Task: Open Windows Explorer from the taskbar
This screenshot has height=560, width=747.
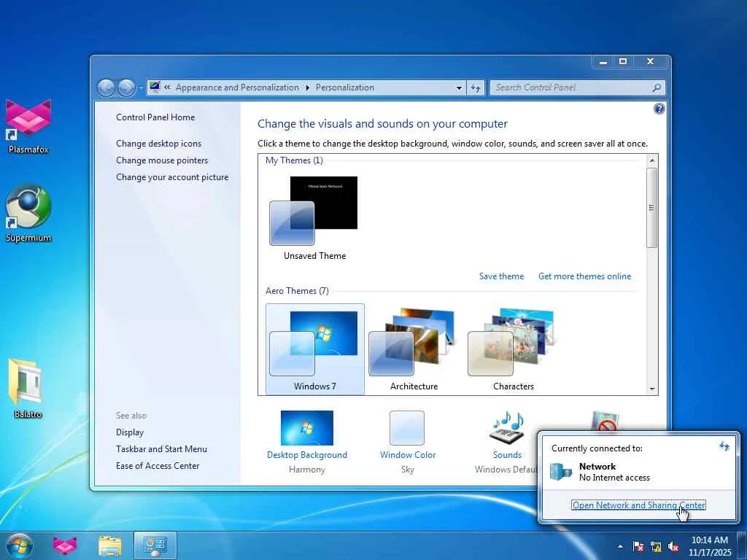Action: click(110, 545)
